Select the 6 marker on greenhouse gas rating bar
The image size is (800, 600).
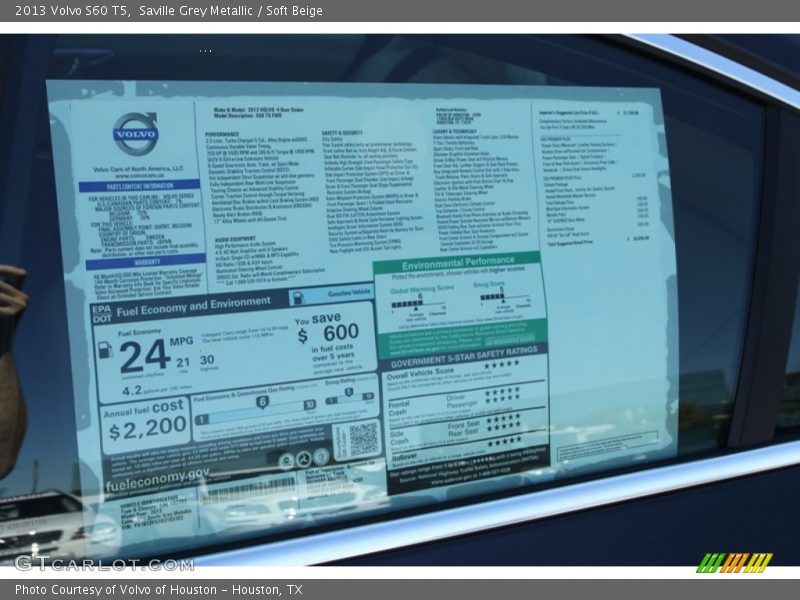[x=262, y=402]
